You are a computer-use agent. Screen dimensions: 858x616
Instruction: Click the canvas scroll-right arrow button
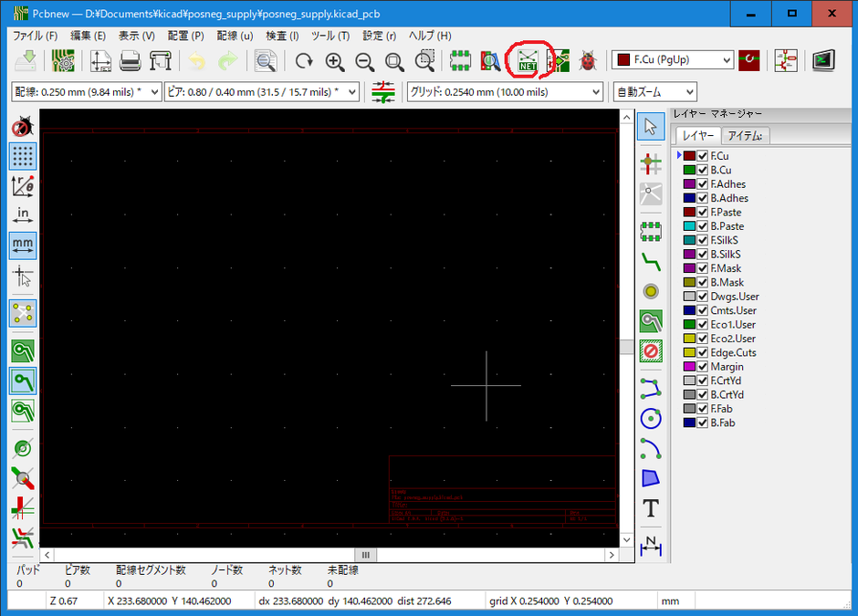612,555
